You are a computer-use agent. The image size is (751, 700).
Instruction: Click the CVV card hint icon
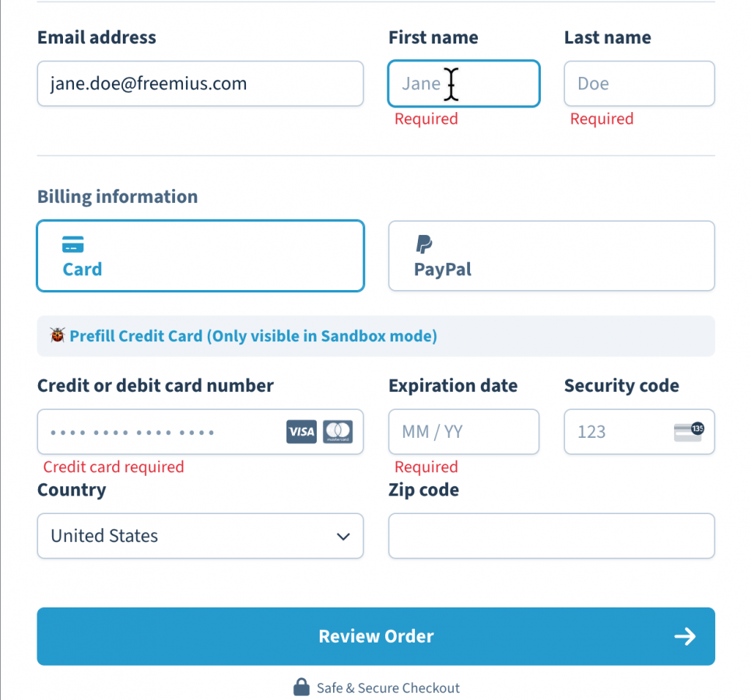[x=689, y=432]
